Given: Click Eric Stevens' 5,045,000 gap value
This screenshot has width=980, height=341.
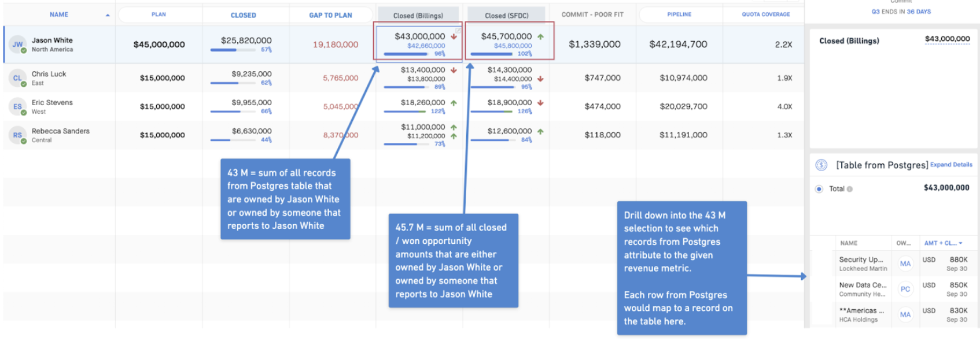Looking at the screenshot, I should (341, 107).
